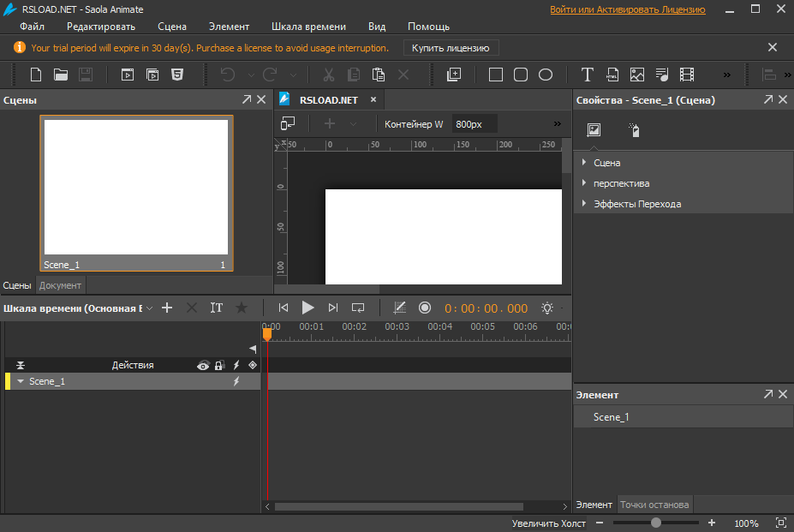Switch to the Документ tab
Viewport: 794px width, 532px height.
[x=60, y=285]
